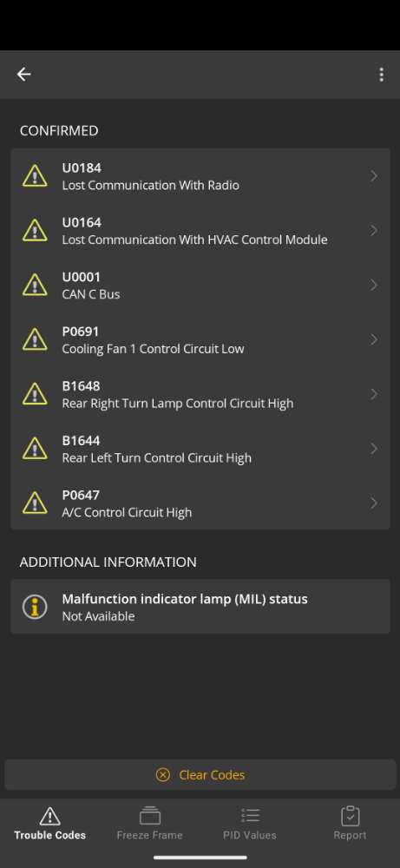Expand chevron for P0647 A/C Control
This screenshot has height=868, width=400.
[374, 503]
